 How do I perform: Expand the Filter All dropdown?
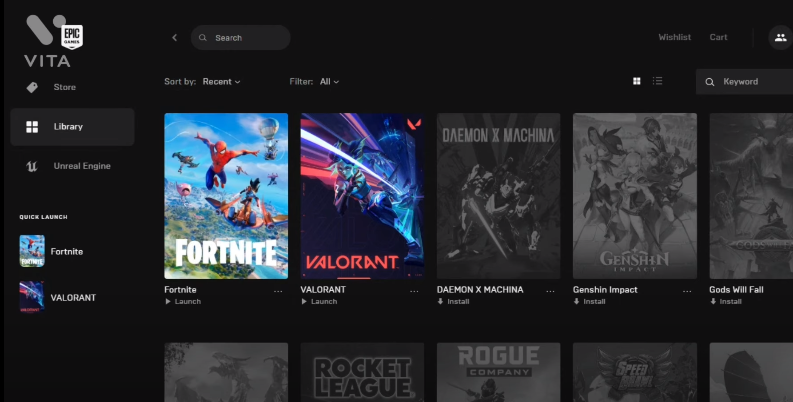(x=329, y=81)
